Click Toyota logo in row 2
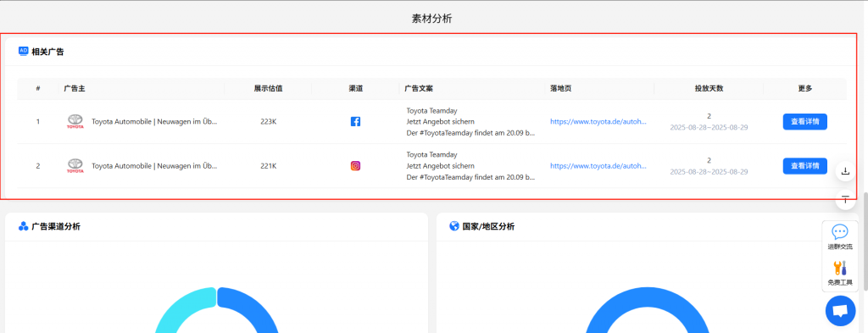Image resolution: width=868 pixels, height=333 pixels. [75, 165]
